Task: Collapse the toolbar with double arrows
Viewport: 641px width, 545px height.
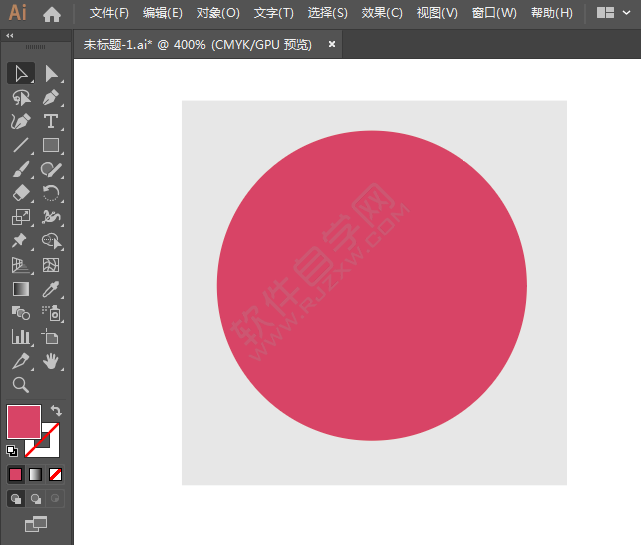Action: [x=10, y=36]
